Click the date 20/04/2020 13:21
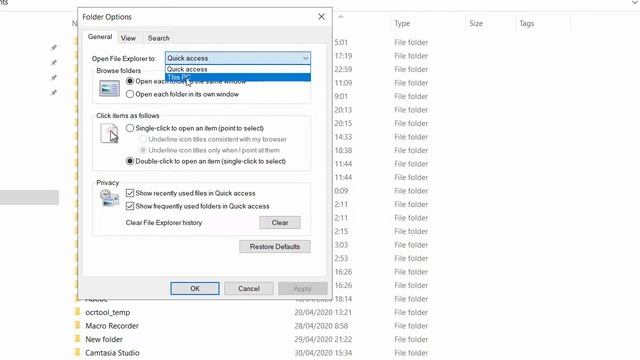Screen dimensions: 640x360 tap(323, 312)
